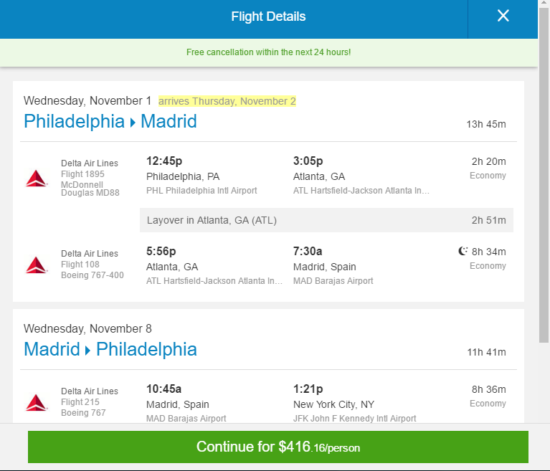
Task: Click the 10:45a Madrid departure time
Action: tap(164, 389)
